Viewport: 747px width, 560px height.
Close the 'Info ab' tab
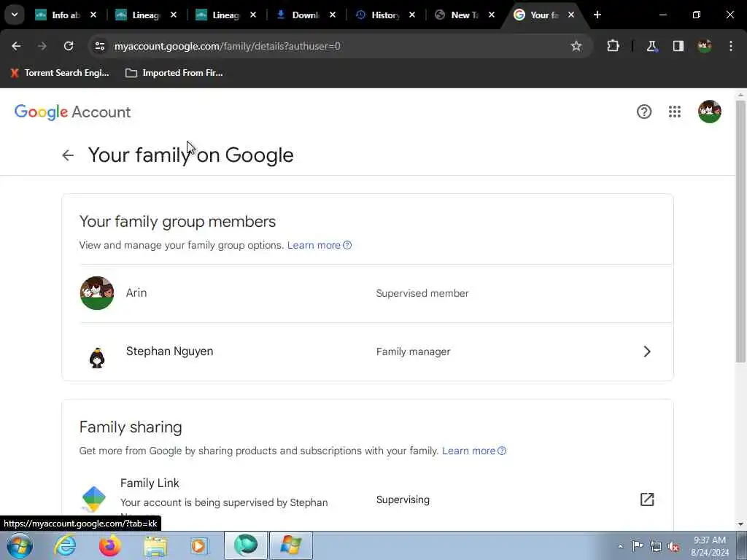[x=93, y=15]
